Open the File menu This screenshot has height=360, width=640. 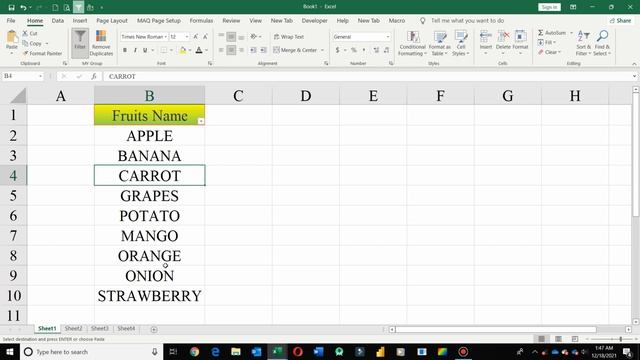[x=11, y=20]
